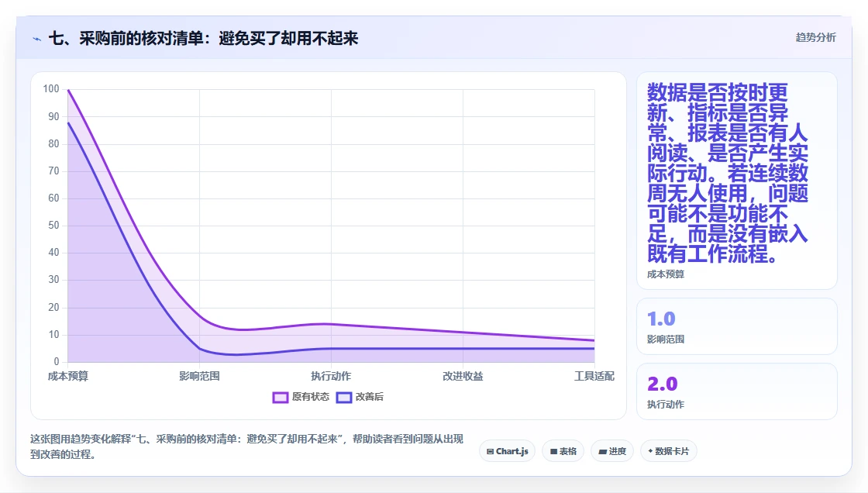Click the 成本预算 axis label
Image resolution: width=868 pixels, height=493 pixels.
point(68,376)
